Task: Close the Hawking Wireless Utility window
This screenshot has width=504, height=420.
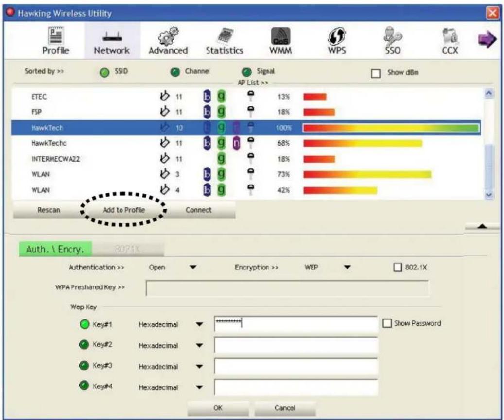Action: (x=492, y=13)
